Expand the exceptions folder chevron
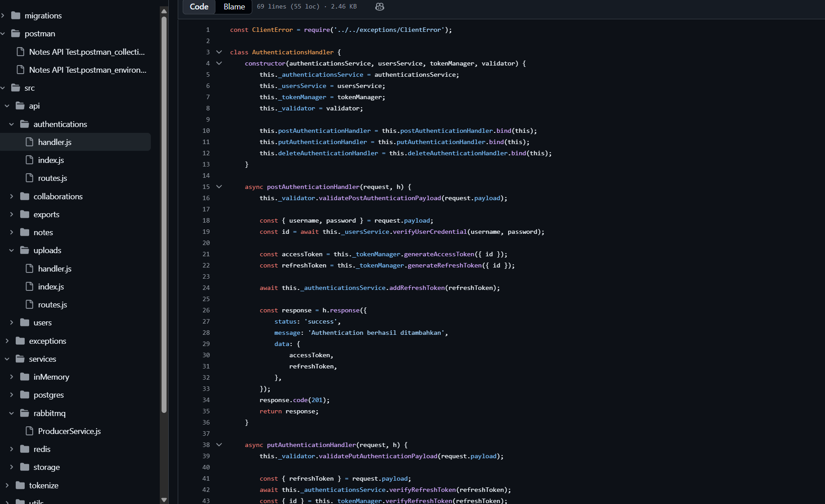The width and height of the screenshot is (825, 504). pos(7,341)
